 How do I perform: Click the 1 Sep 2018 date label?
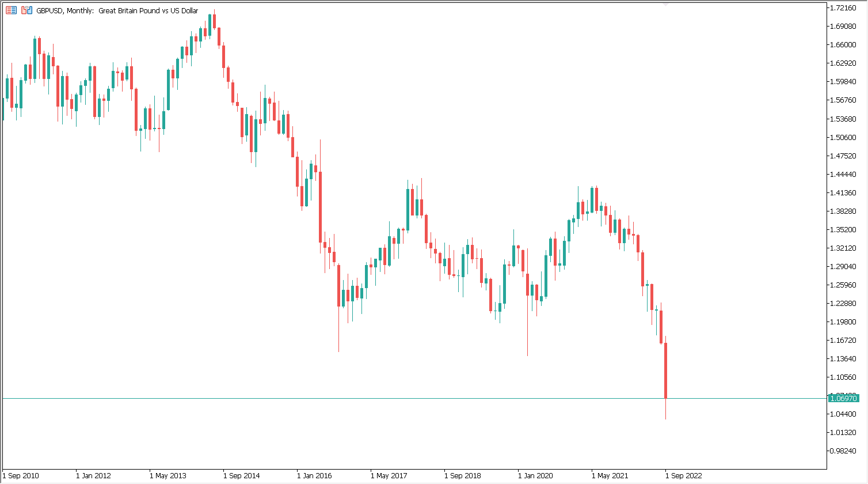463,476
